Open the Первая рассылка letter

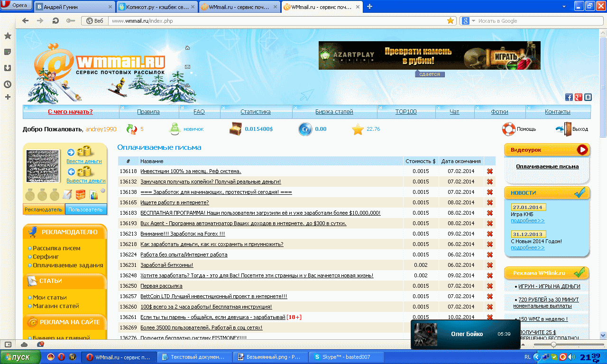161,286
